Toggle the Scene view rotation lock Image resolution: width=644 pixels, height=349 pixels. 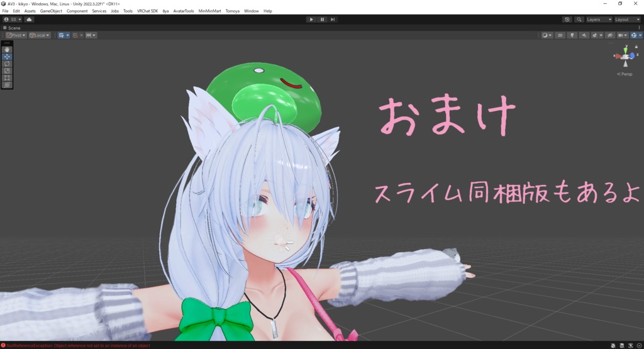(636, 47)
